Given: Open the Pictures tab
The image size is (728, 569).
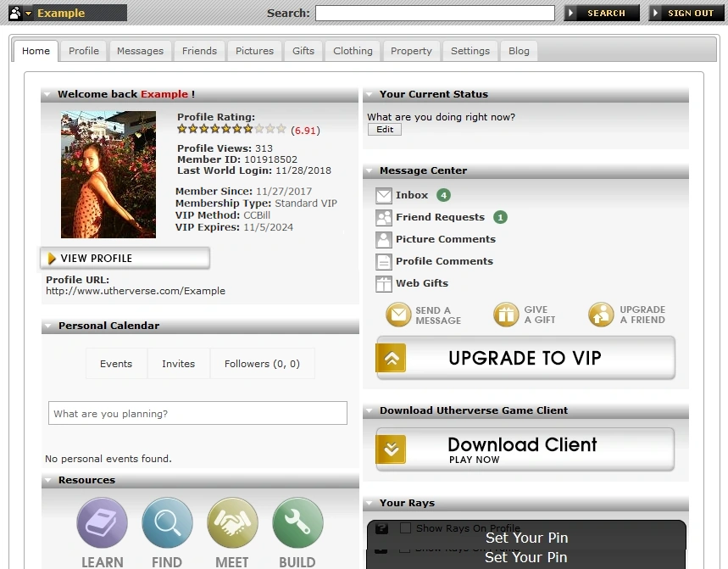Looking at the screenshot, I should tap(254, 51).
